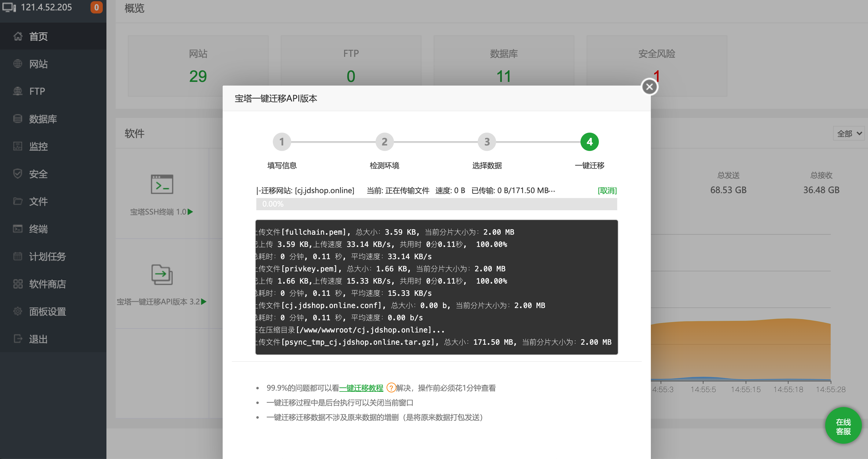Click the 在线客服 green chat button

[x=843, y=426]
